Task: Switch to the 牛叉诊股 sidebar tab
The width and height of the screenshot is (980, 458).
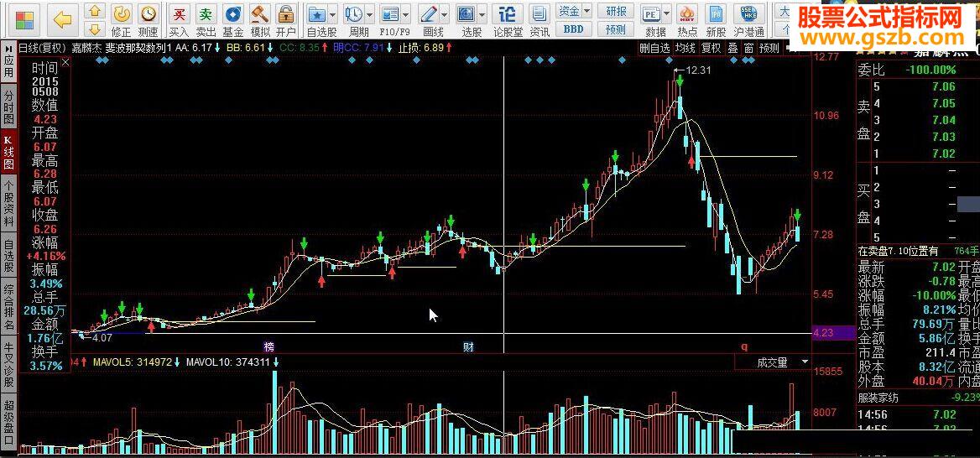Action: pyautogui.click(x=8, y=366)
